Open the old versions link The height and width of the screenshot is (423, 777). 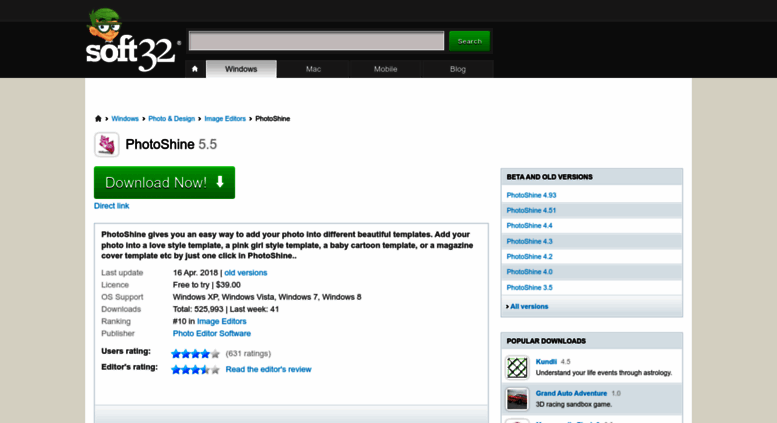245,272
